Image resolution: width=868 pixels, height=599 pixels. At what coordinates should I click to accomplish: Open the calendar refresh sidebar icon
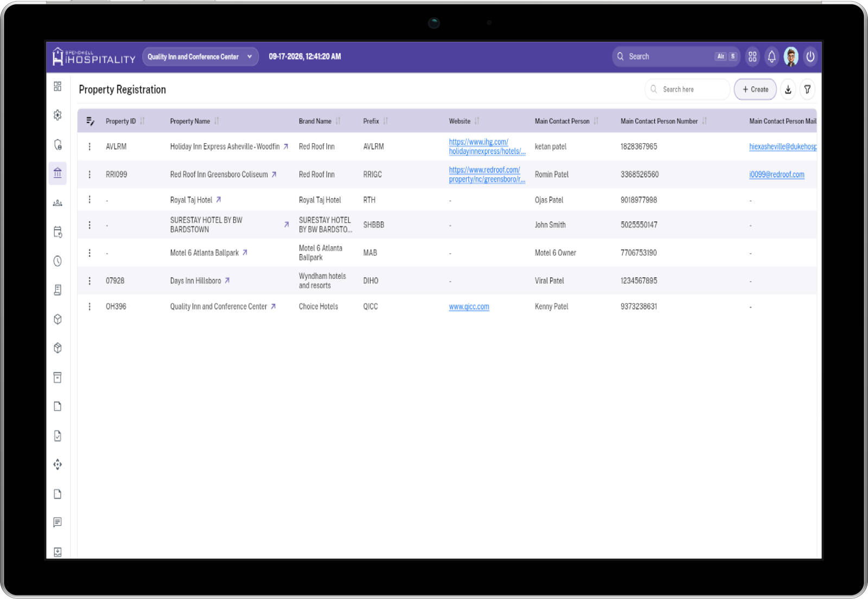point(58,232)
